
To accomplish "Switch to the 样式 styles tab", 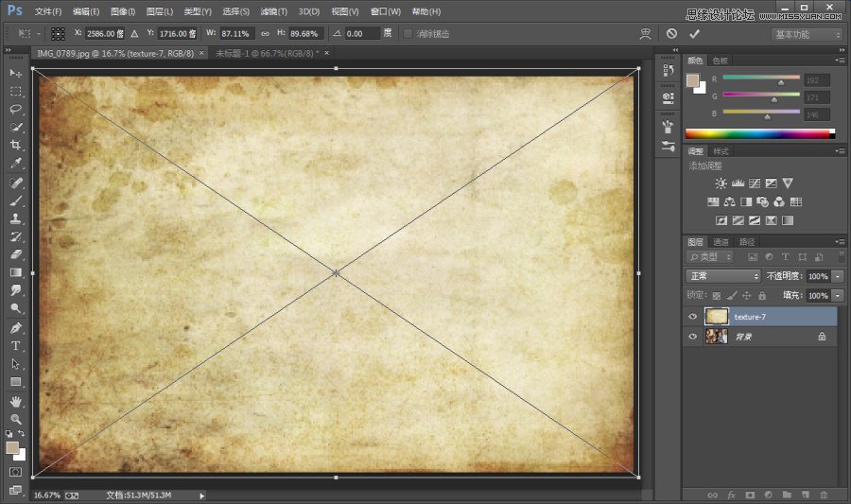I will coord(721,151).
